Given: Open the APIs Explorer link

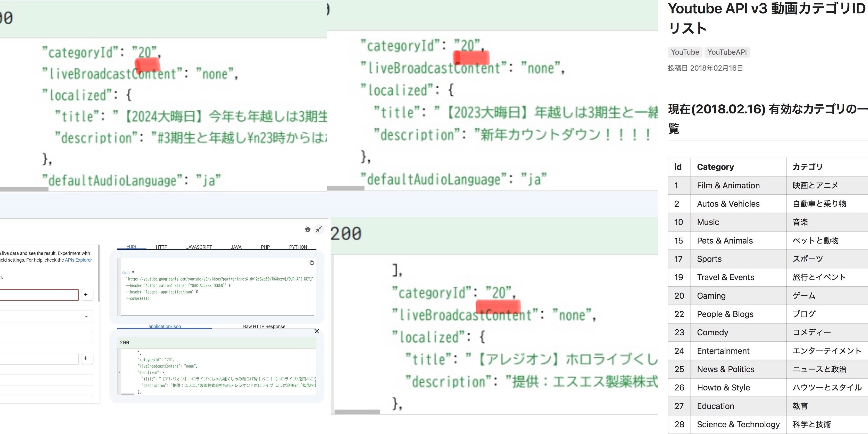Looking at the screenshot, I should pos(78,260).
